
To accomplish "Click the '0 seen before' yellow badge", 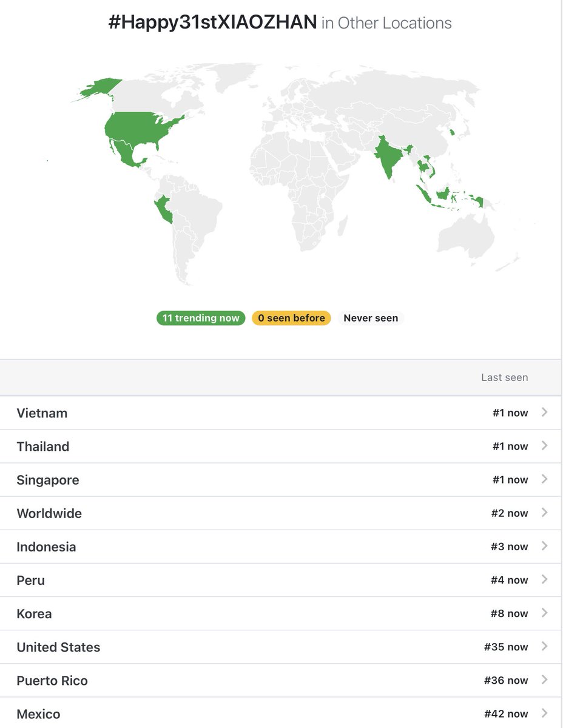I will [x=291, y=318].
